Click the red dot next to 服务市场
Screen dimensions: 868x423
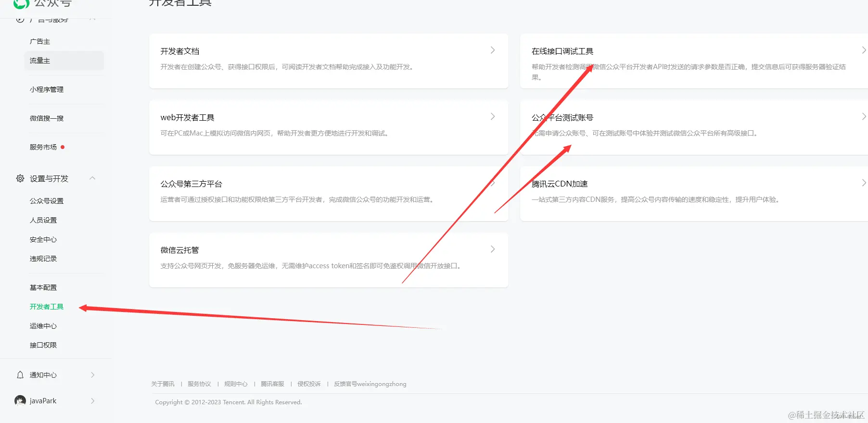[x=63, y=147]
